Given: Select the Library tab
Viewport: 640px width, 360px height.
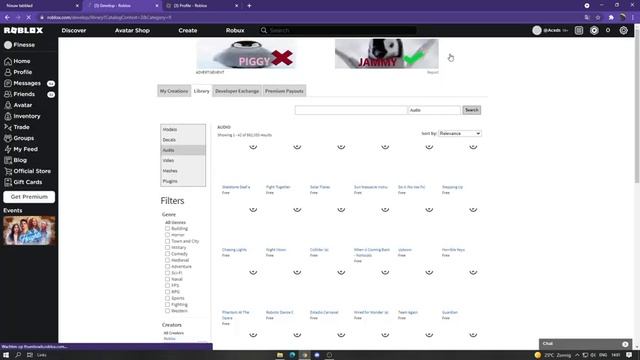Looking at the screenshot, I should [202, 91].
